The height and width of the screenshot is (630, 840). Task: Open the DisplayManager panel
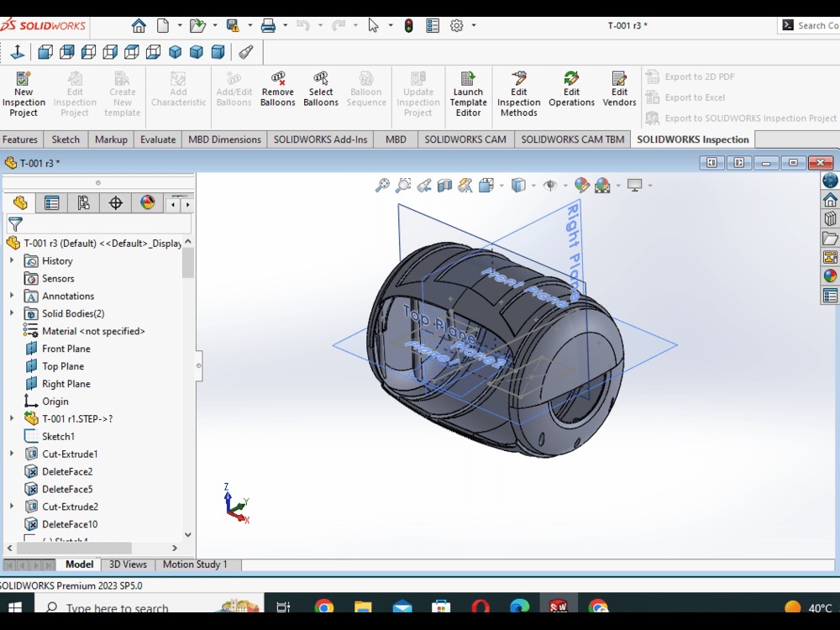(x=146, y=202)
